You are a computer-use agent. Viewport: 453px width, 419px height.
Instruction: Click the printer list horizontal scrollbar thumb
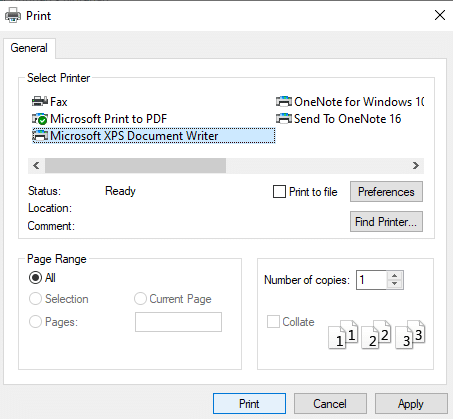coord(135,165)
